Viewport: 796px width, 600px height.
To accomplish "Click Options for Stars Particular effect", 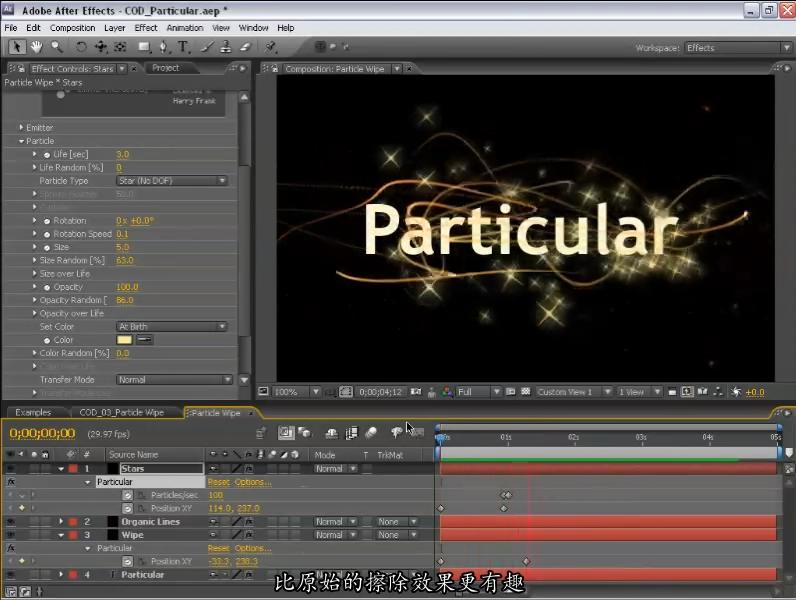I will click(x=253, y=482).
